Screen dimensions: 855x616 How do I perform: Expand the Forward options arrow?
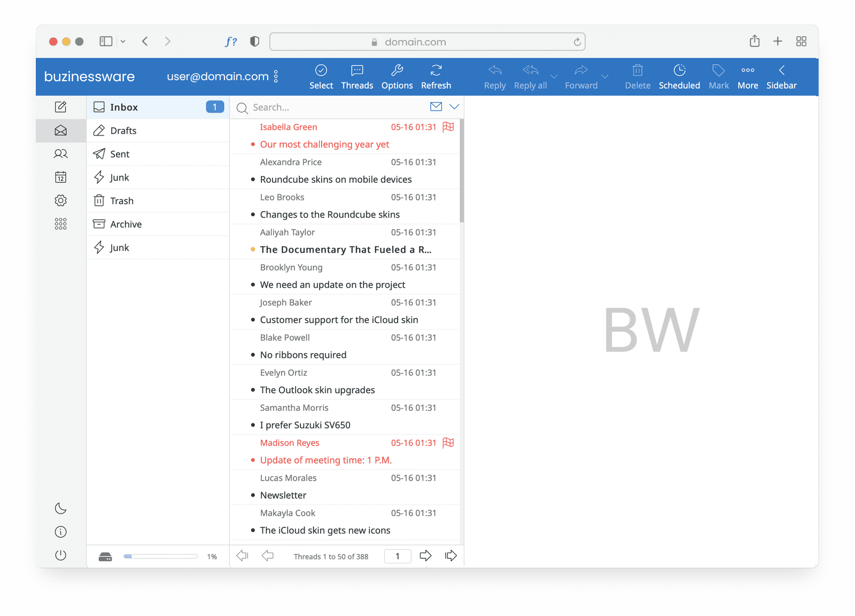(605, 76)
